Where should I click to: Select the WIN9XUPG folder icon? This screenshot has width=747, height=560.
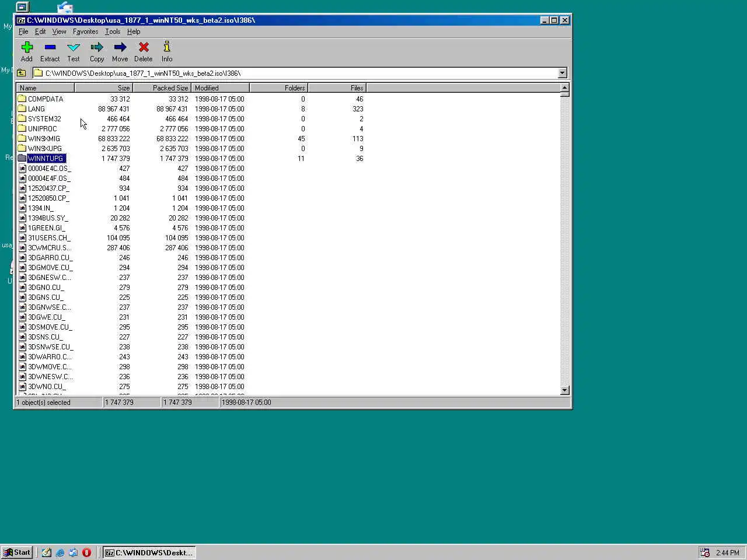pyautogui.click(x=22, y=148)
